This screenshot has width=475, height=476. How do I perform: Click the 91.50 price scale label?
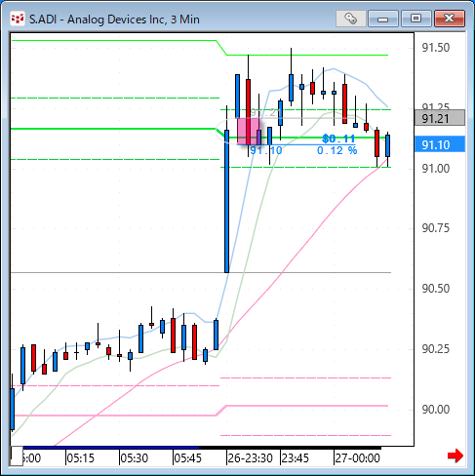(x=436, y=48)
